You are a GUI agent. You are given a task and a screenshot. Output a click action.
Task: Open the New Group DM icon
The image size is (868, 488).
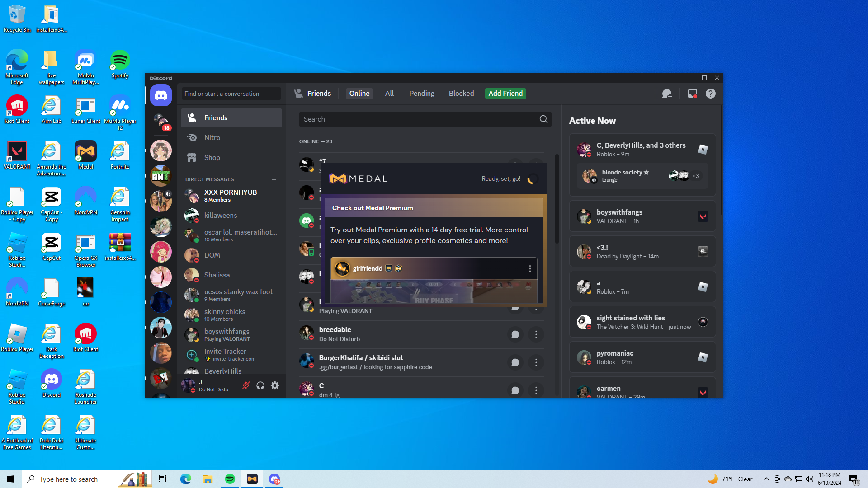click(667, 94)
